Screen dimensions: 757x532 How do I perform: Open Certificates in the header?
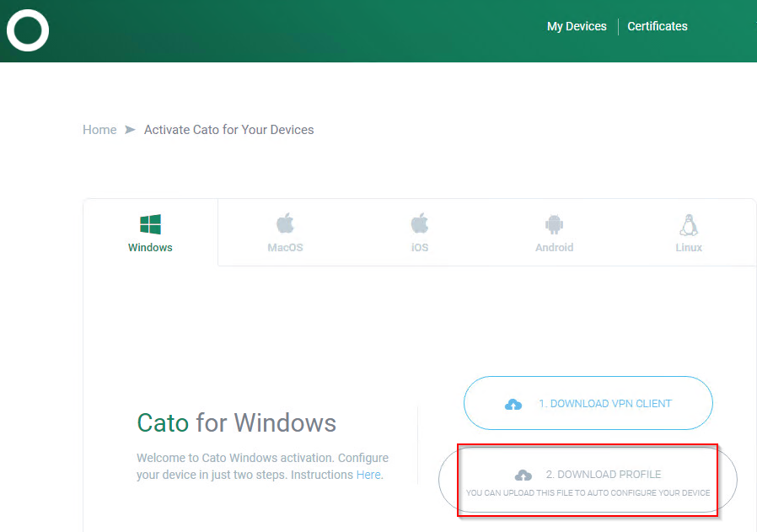(x=657, y=26)
